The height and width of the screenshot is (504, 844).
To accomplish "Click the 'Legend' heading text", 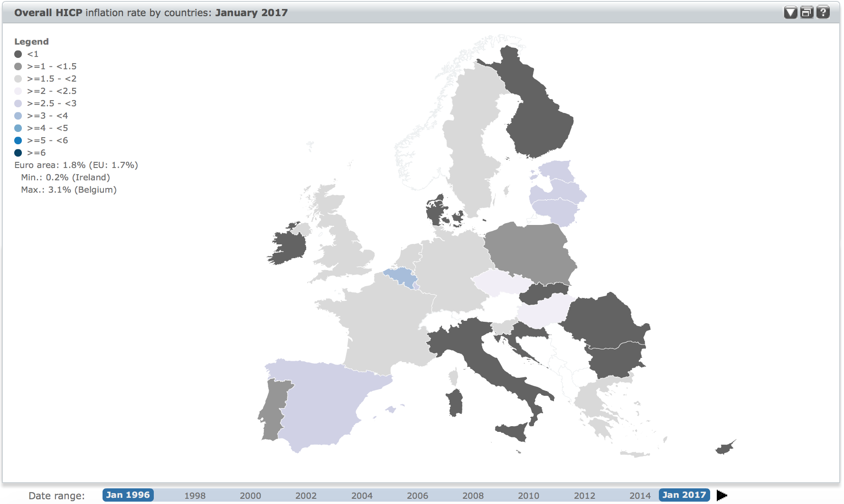I will point(31,42).
